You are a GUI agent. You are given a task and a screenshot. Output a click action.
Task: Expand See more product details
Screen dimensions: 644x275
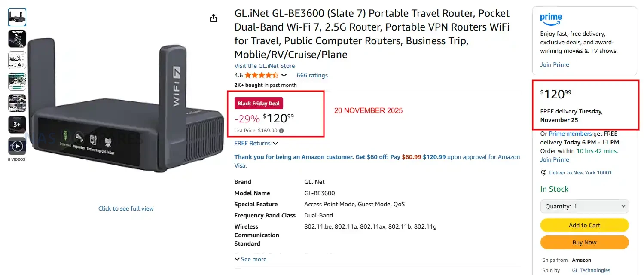coord(250,259)
